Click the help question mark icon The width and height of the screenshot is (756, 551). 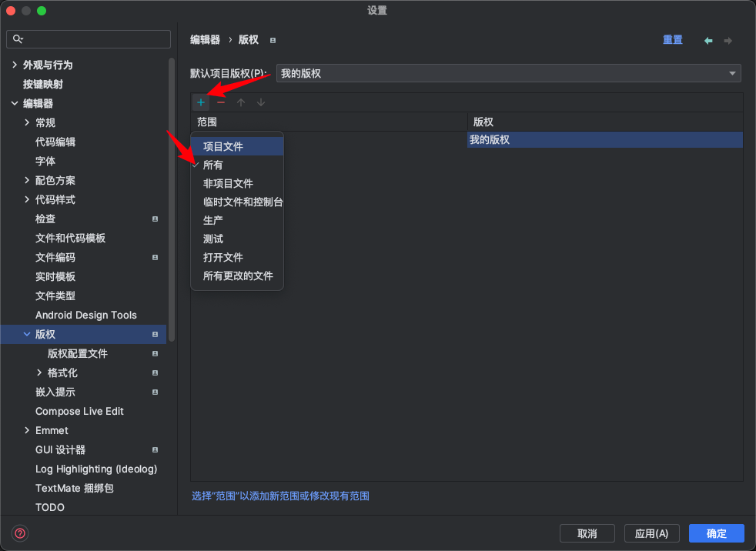click(x=20, y=533)
